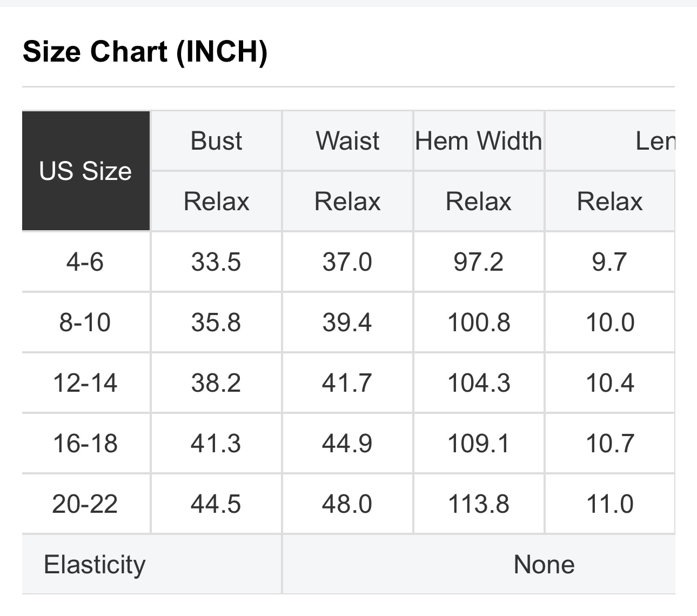Select the Bust column header
Image resolution: width=697 pixels, height=616 pixels.
(216, 141)
